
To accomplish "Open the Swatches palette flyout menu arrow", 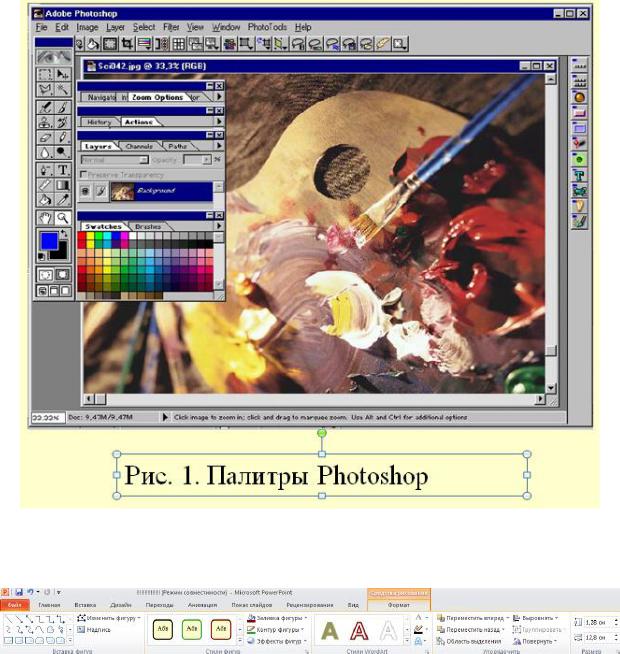I will pos(219,226).
